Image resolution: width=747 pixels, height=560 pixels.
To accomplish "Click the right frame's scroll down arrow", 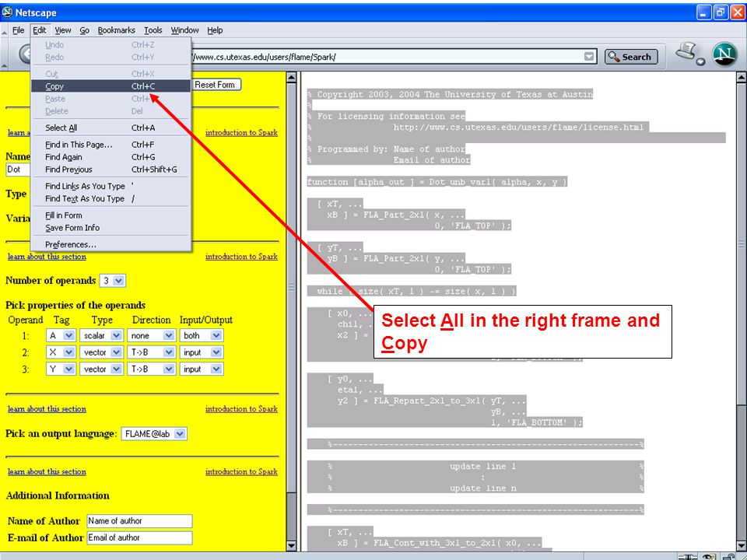I will coord(742,546).
